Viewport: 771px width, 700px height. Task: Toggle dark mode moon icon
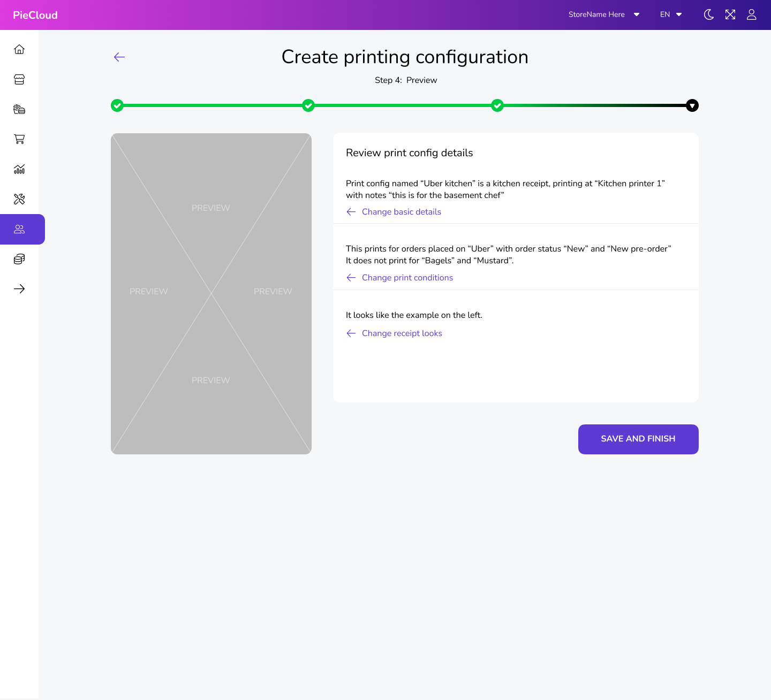(708, 14)
